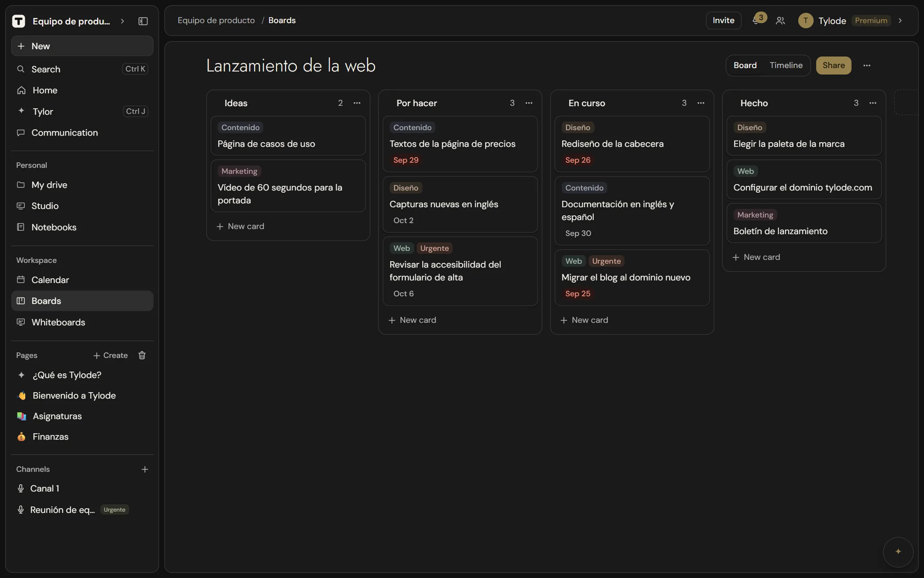The image size is (924, 578).
Task: Open the members people icon
Action: coord(780,21)
